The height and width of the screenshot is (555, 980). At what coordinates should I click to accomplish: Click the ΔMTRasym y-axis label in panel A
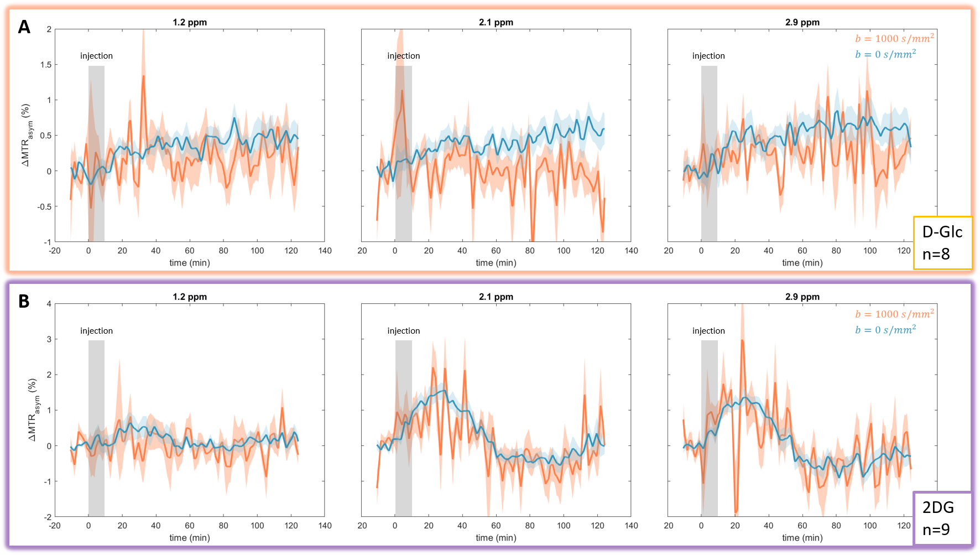[26, 135]
